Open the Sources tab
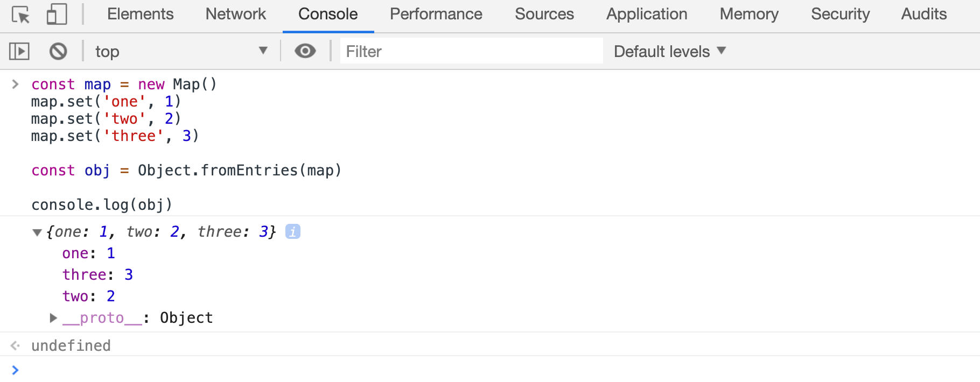This screenshot has height=382, width=980. 544,14
